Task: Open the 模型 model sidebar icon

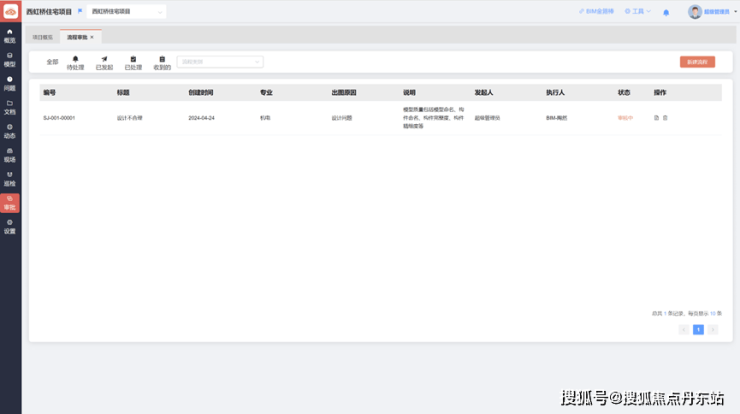Action: click(x=10, y=59)
